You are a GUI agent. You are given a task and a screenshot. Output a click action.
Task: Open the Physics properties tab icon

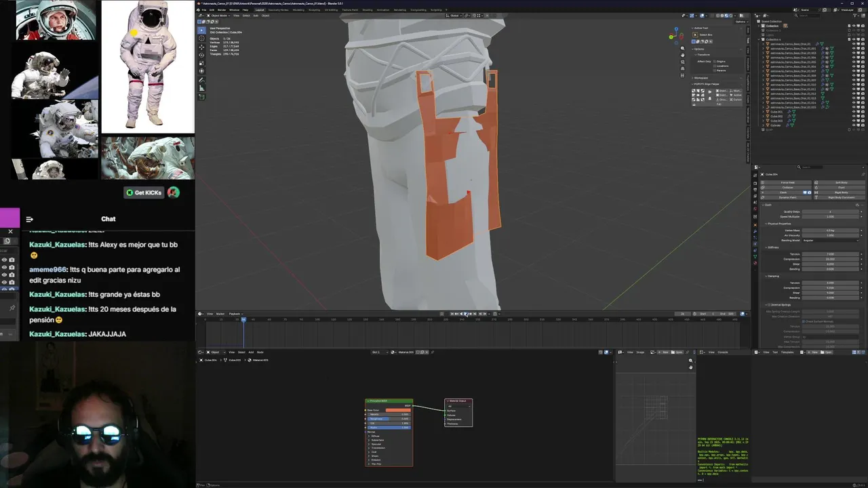coord(755,244)
